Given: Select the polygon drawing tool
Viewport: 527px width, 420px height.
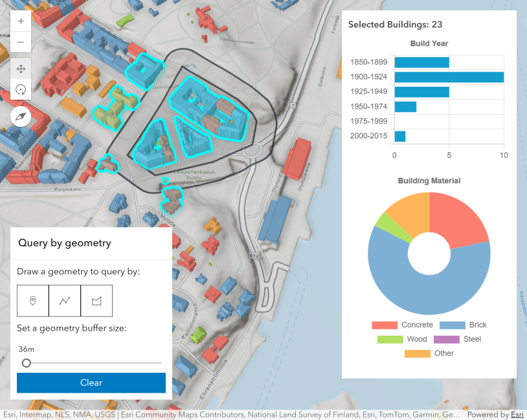Looking at the screenshot, I should (x=96, y=300).
